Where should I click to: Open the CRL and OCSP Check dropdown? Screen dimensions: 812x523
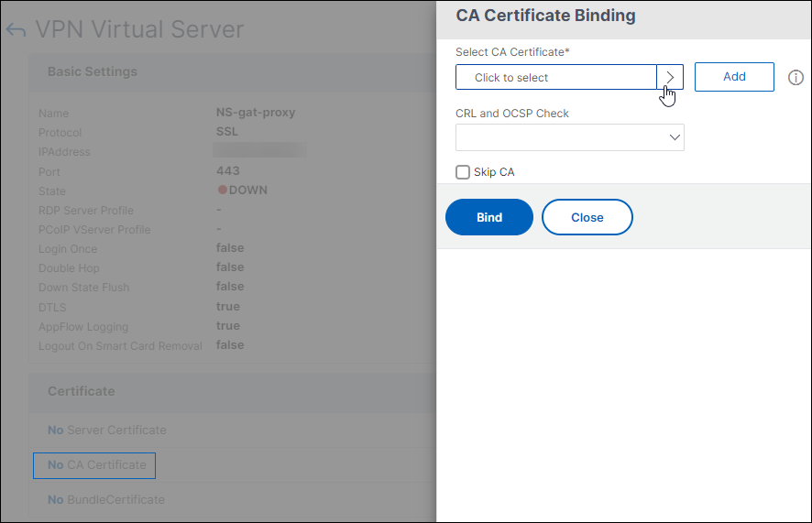pos(570,137)
